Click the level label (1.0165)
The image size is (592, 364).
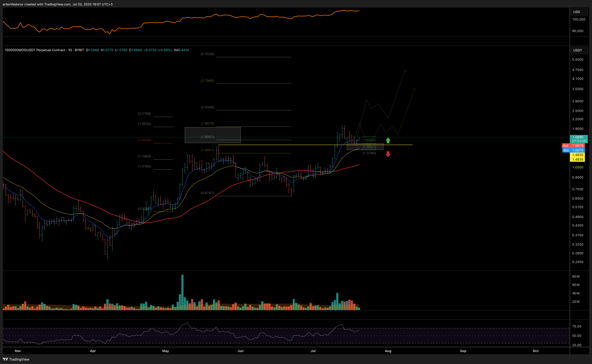pos(144,167)
